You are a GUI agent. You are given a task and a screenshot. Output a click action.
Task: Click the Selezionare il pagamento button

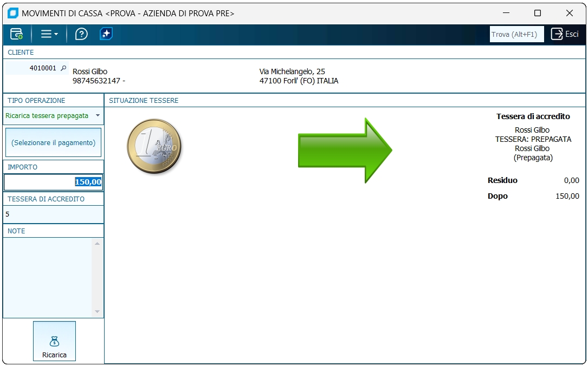tap(53, 142)
